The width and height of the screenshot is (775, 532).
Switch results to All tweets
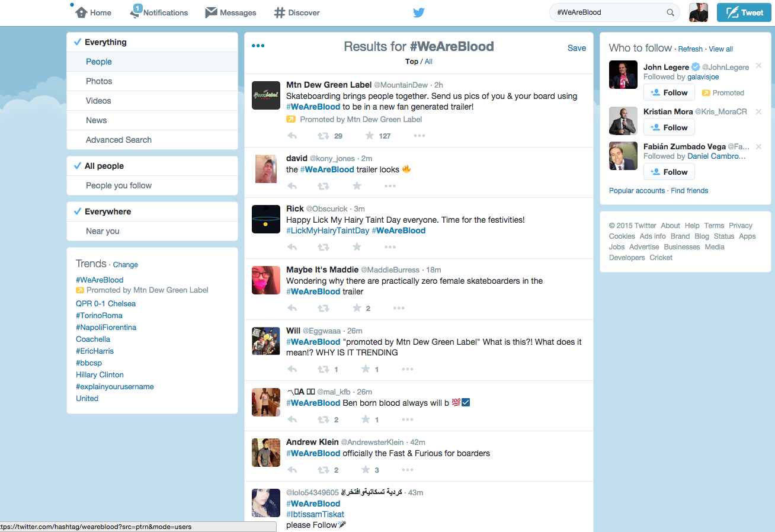[428, 62]
